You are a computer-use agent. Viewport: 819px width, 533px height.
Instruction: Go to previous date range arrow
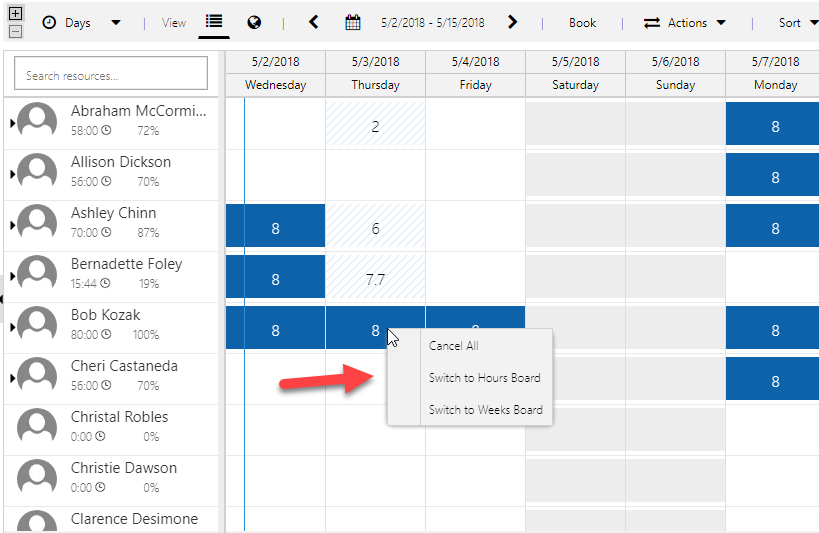click(x=313, y=22)
